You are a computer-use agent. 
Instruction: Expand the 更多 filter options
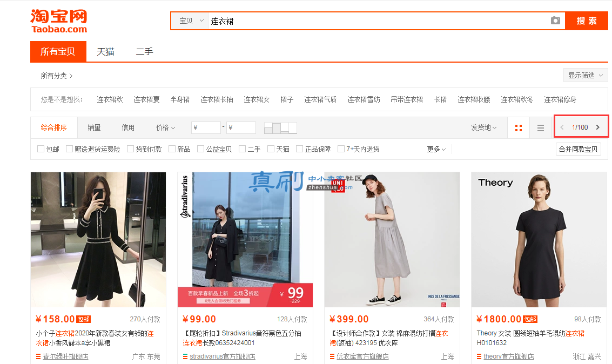click(436, 149)
